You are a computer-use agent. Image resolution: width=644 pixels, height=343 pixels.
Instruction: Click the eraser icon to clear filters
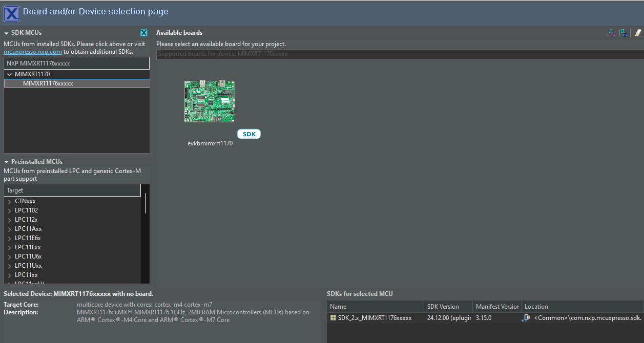click(638, 32)
